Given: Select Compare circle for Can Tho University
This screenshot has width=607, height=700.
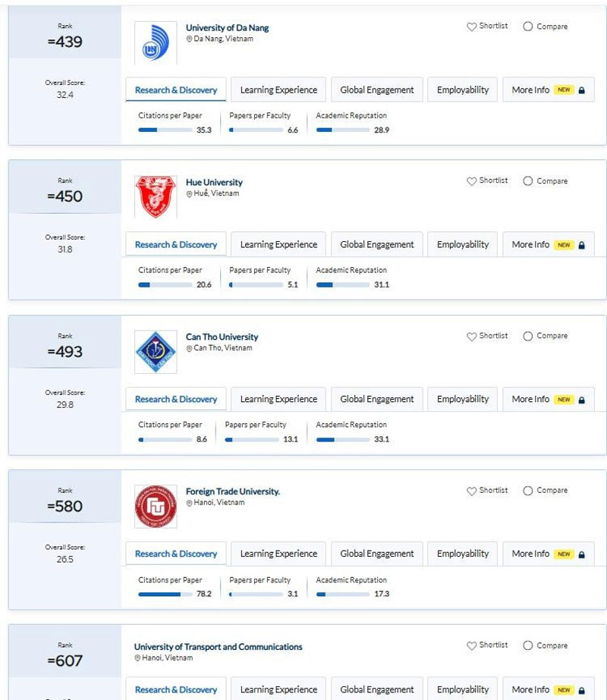Looking at the screenshot, I should 528,336.
